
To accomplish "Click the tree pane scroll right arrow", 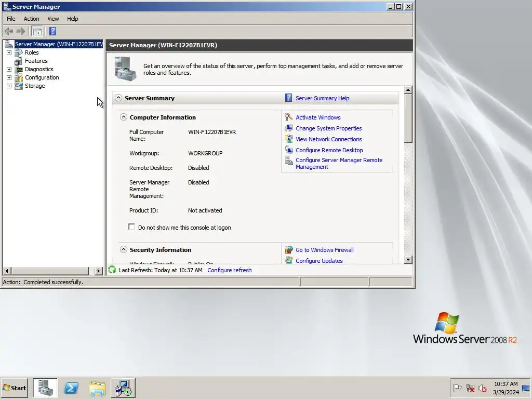I will [x=98, y=271].
